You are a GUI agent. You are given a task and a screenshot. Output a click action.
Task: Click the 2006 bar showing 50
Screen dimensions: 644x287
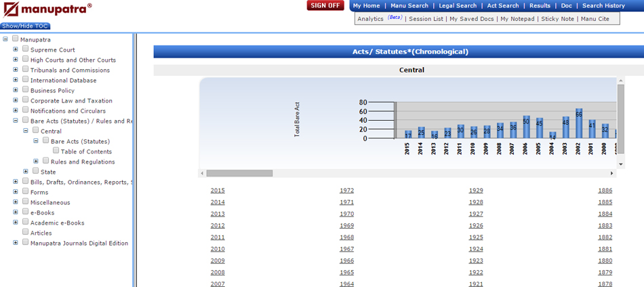tap(527, 127)
